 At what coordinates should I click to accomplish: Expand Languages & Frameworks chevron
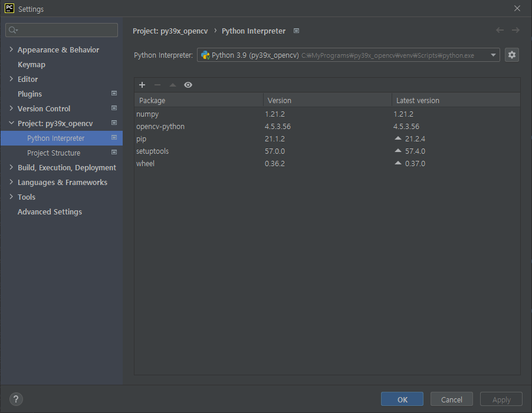pyautogui.click(x=11, y=182)
